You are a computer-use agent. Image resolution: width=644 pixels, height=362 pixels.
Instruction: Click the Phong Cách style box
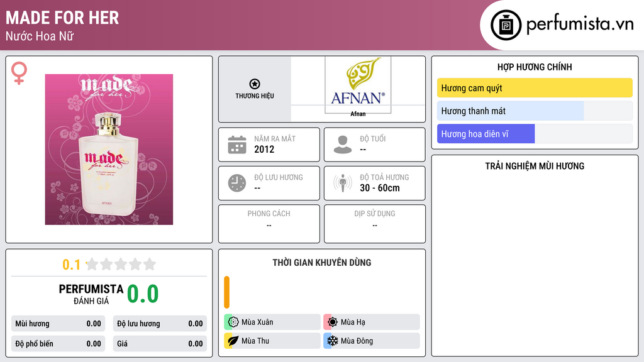pyautogui.click(x=269, y=219)
